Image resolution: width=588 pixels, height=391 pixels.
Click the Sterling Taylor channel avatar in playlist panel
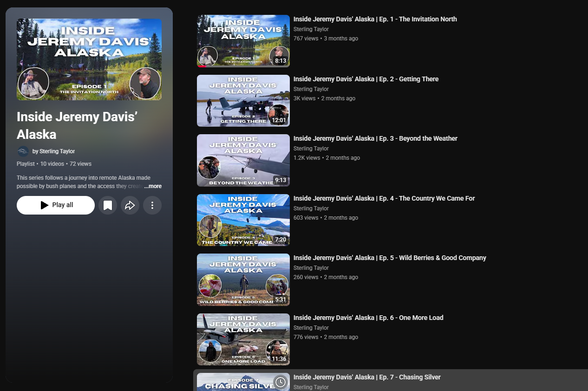(x=23, y=151)
